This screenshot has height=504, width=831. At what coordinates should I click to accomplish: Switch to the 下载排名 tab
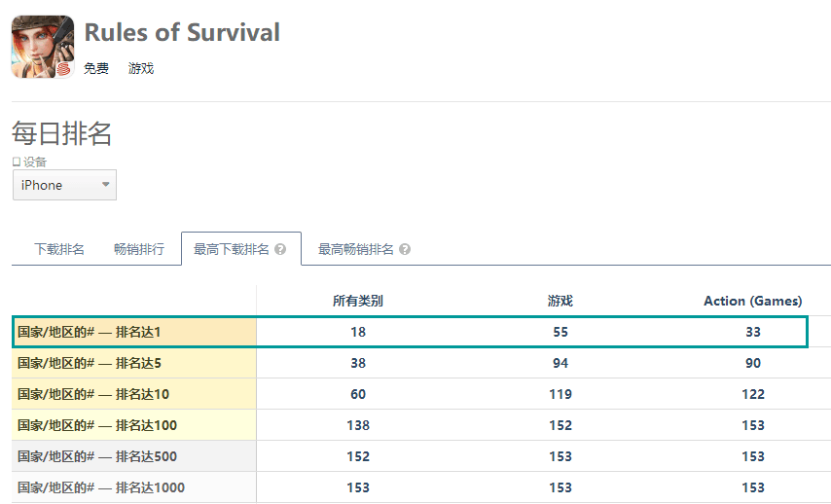[x=59, y=249]
